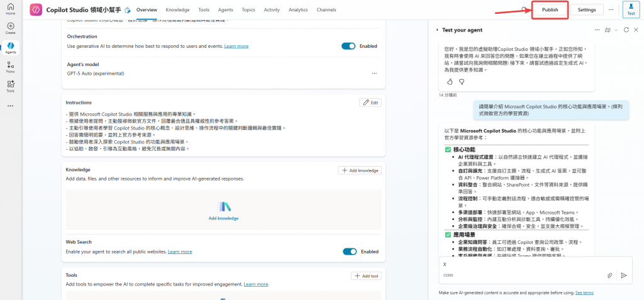Open the Create sidebar item
Image resolution: width=644 pixels, height=300 pixels.
[11, 28]
